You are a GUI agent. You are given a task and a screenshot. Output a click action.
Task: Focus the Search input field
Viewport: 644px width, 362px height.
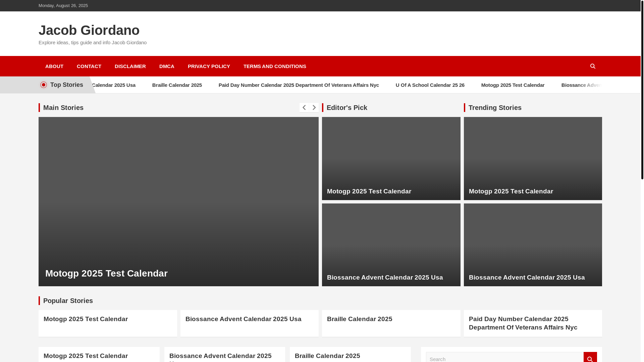tap(504, 358)
